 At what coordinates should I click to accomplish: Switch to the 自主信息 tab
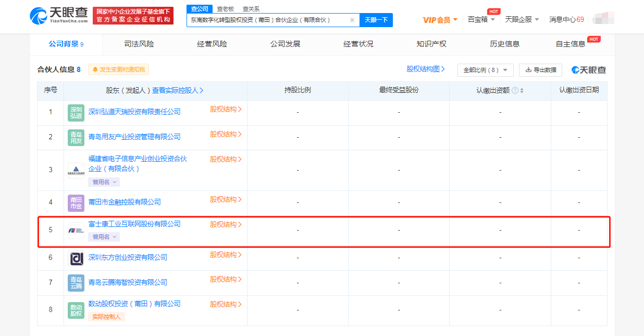(571, 44)
